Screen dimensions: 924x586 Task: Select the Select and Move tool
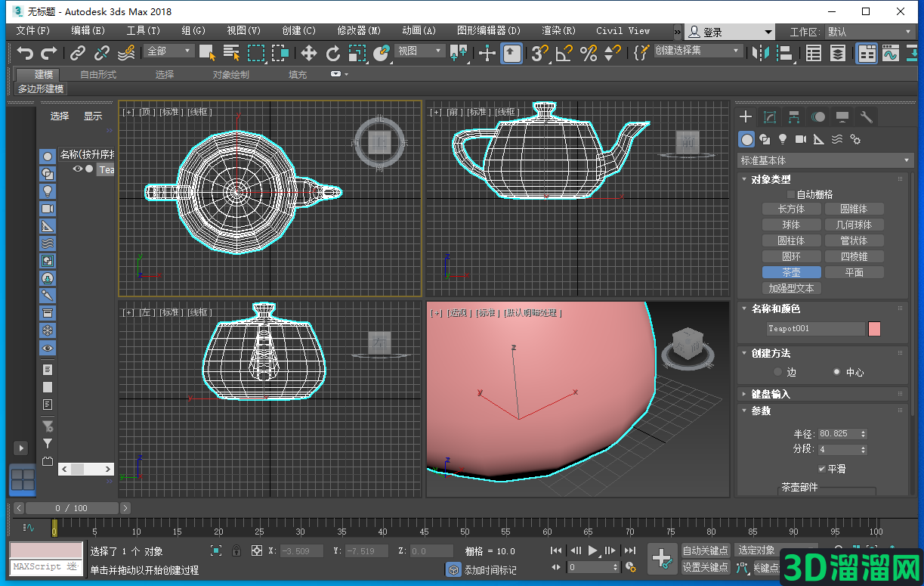point(308,53)
